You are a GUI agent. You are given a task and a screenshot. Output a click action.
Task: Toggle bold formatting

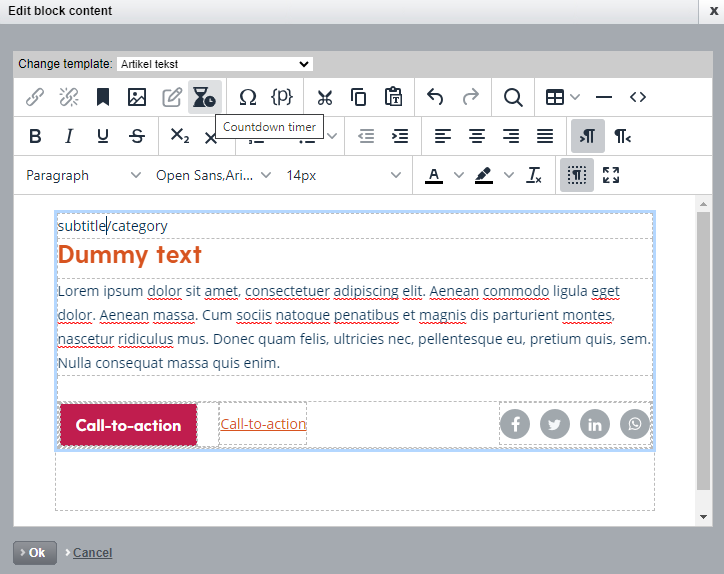point(35,136)
